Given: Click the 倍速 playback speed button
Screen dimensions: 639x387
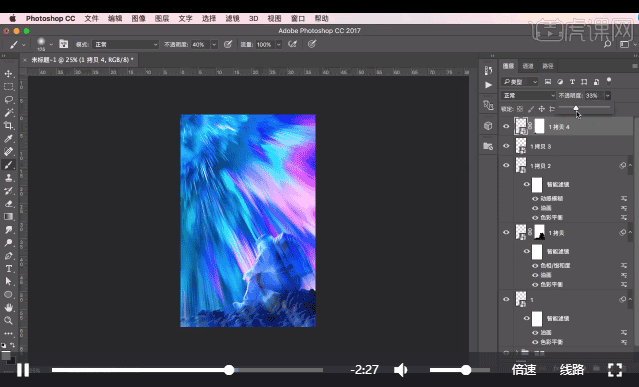Looking at the screenshot, I should [524, 369].
